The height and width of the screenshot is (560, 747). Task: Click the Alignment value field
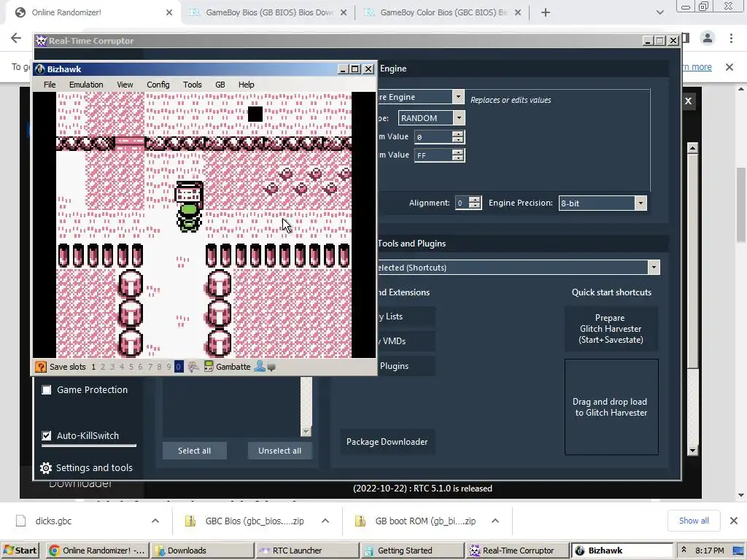tap(462, 203)
